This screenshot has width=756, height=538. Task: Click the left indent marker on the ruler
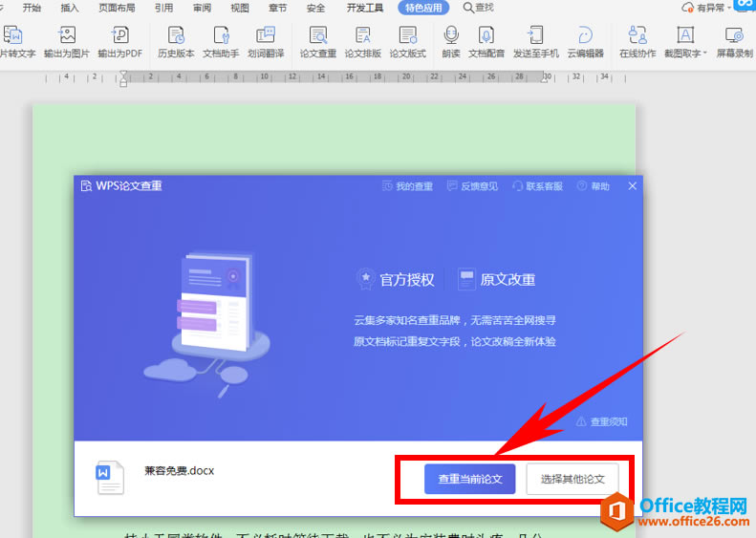click(123, 78)
